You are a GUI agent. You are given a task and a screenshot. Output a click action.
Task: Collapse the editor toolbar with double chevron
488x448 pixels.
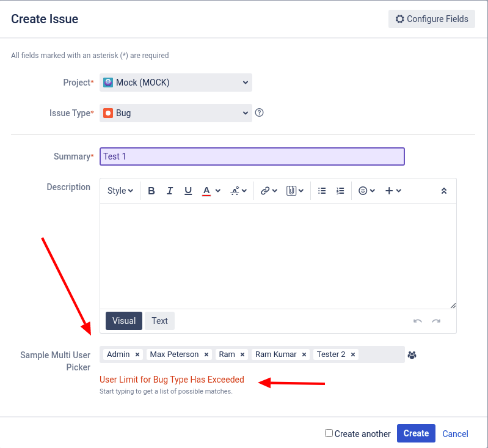pos(444,191)
